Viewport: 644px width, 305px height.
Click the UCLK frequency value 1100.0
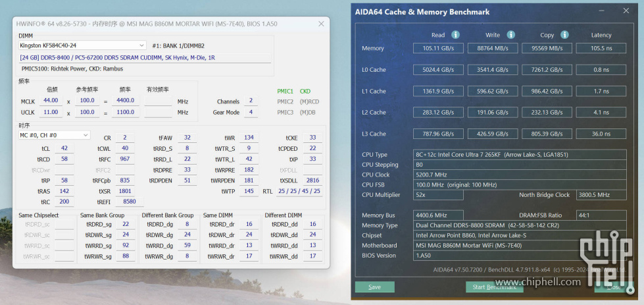[125, 112]
